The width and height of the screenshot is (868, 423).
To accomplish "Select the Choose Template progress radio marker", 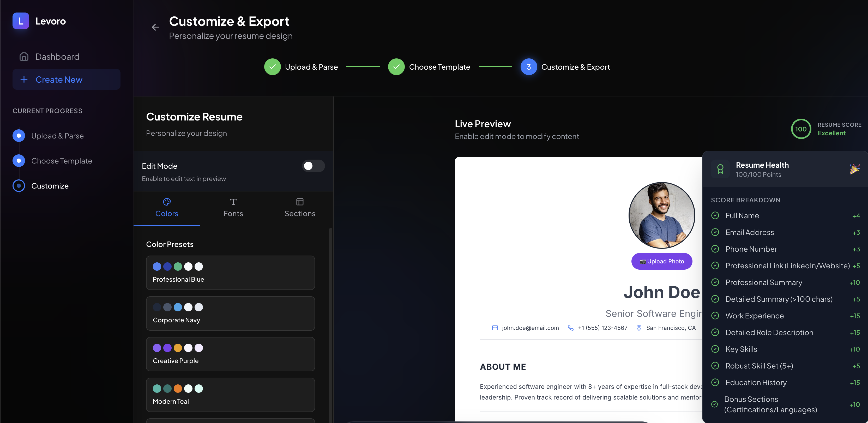I will (x=19, y=161).
